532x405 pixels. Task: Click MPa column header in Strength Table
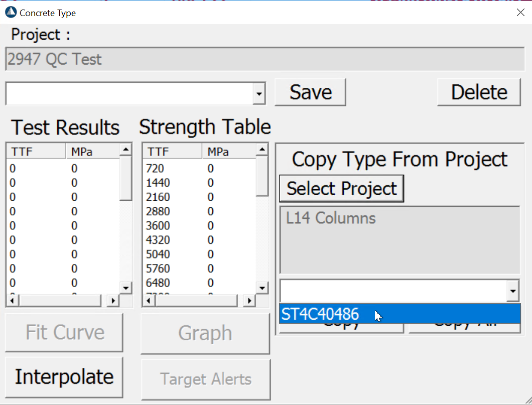pos(228,152)
